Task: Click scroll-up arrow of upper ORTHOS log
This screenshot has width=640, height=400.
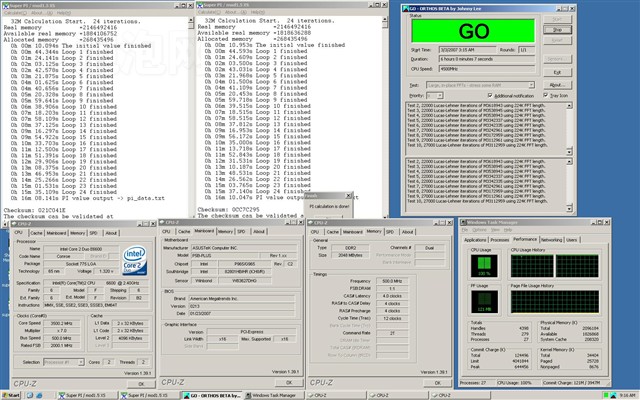Action: click(x=569, y=106)
